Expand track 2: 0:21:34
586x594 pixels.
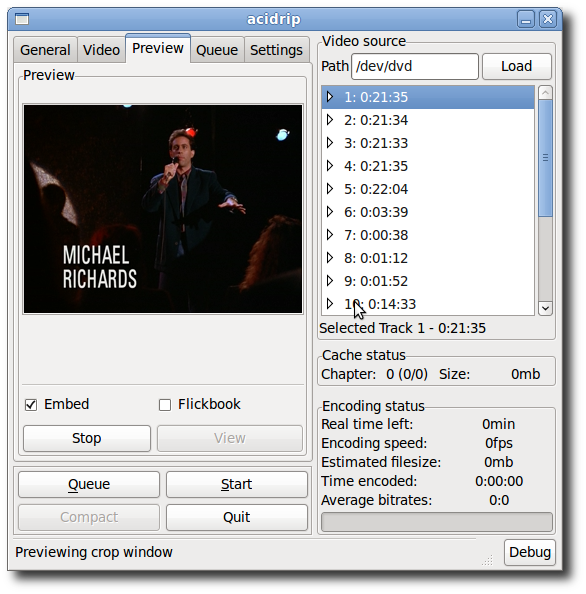tap(330, 120)
